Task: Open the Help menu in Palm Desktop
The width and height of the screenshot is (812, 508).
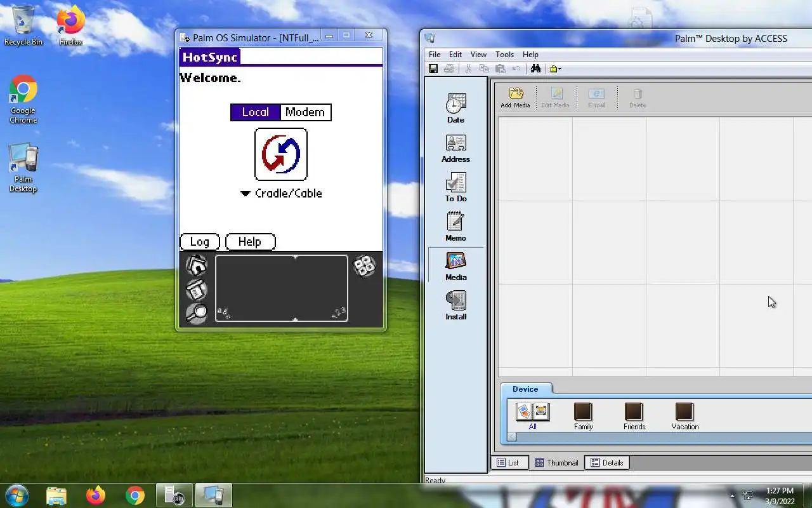Action: 530,55
